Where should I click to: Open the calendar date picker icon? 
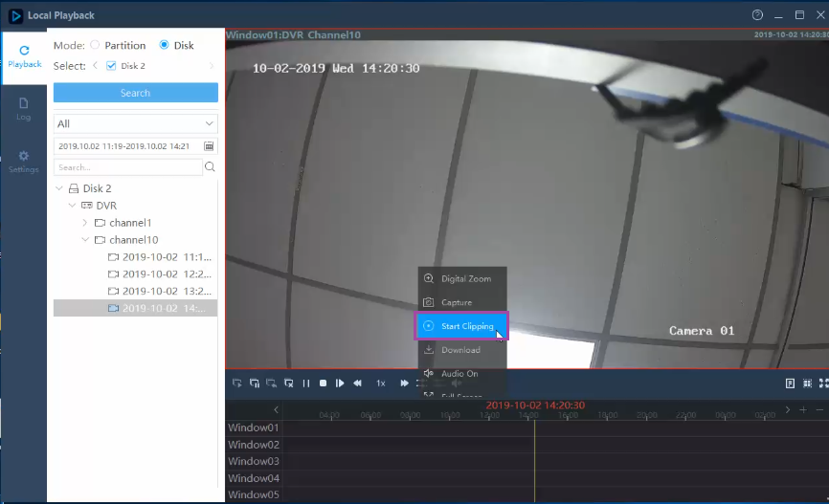[209, 145]
